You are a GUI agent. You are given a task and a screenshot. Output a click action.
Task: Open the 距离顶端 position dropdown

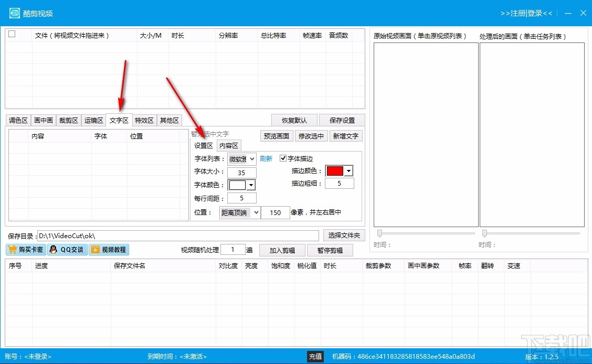point(240,213)
